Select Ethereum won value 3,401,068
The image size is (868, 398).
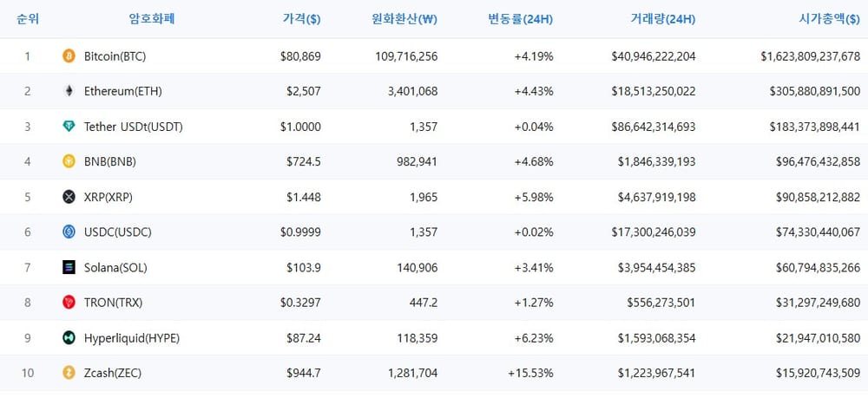(x=413, y=92)
